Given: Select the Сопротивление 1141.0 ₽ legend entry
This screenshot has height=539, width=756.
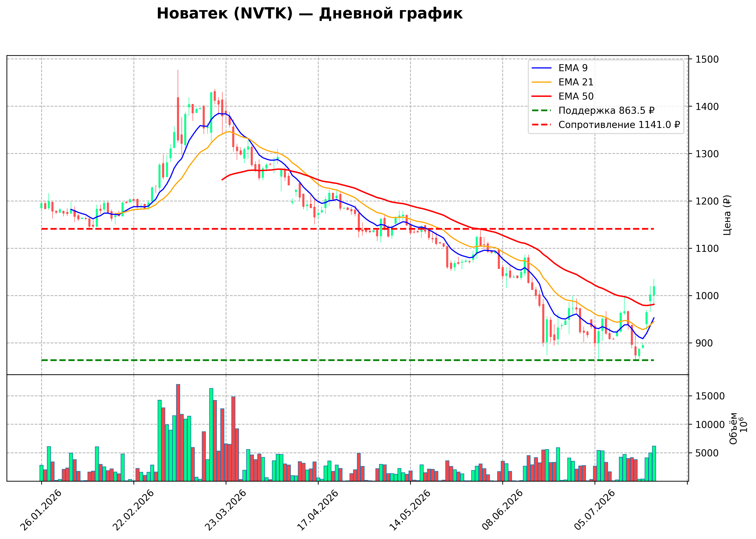Looking at the screenshot, I should [x=606, y=125].
